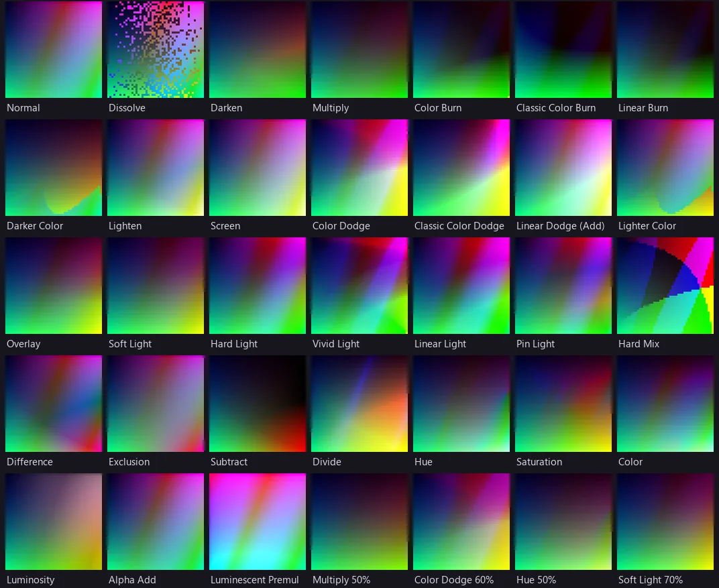Click the 'Saturation' label
The image size is (719, 588).
point(539,462)
